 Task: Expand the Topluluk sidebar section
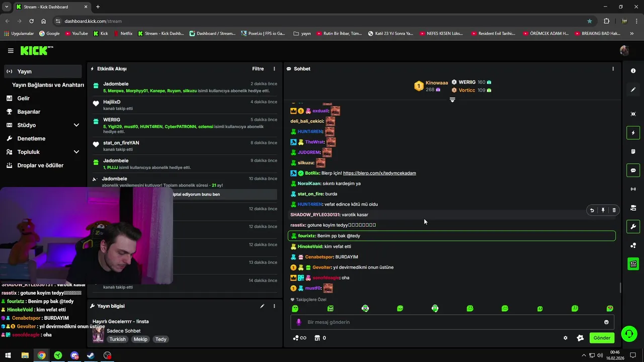click(76, 152)
